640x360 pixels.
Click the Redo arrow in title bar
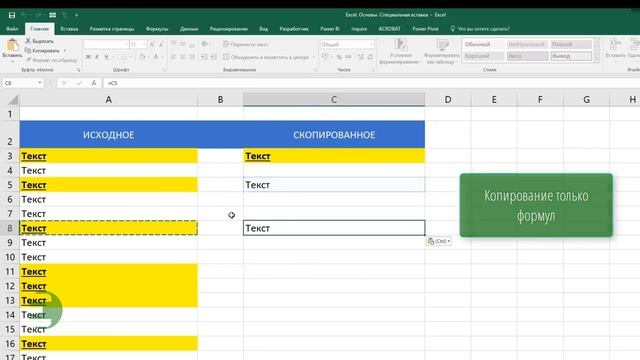(38, 15)
